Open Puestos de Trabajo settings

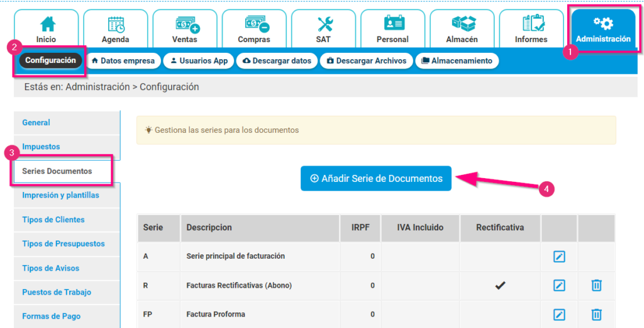click(67, 292)
